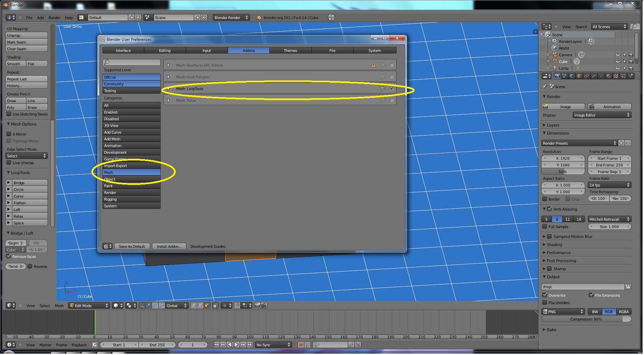Open the Render properties tab (camera icon)
Screen dimensions: 644x355
pos(557,76)
